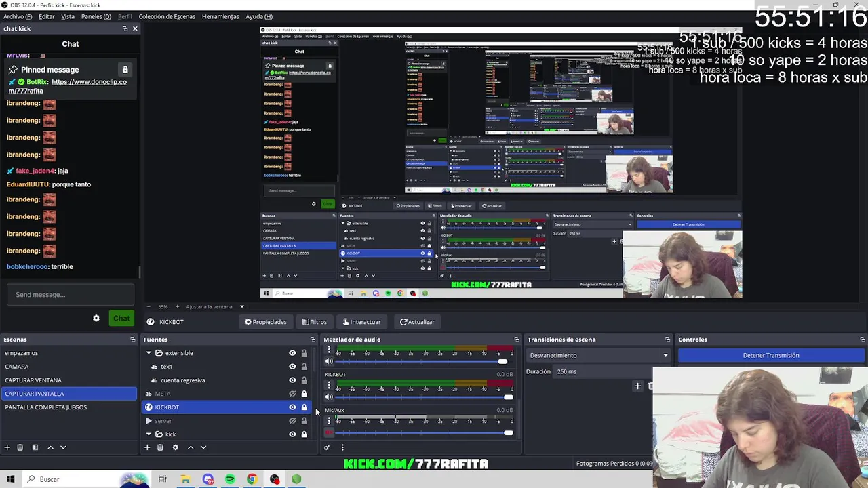This screenshot has width=868, height=488.
Task: Open the Paneles menu
Action: [96, 16]
